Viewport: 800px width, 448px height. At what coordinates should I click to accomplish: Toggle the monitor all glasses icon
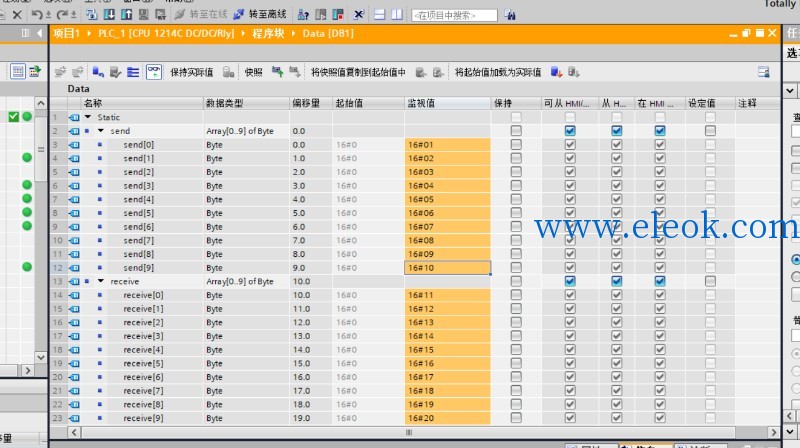tap(154, 72)
